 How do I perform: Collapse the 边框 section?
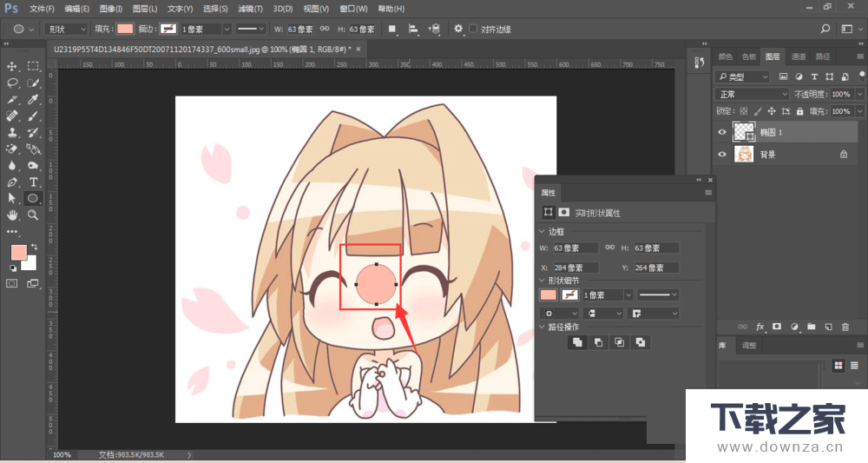tap(542, 231)
